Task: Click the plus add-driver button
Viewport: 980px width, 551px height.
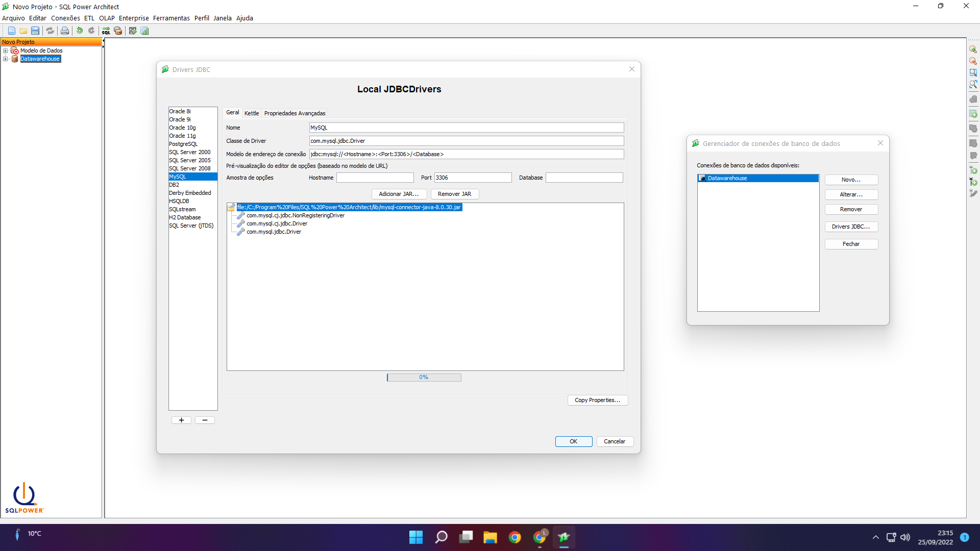Action: pyautogui.click(x=181, y=420)
